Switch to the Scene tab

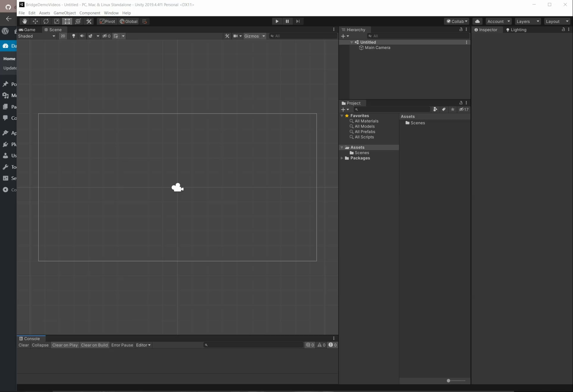pyautogui.click(x=53, y=30)
